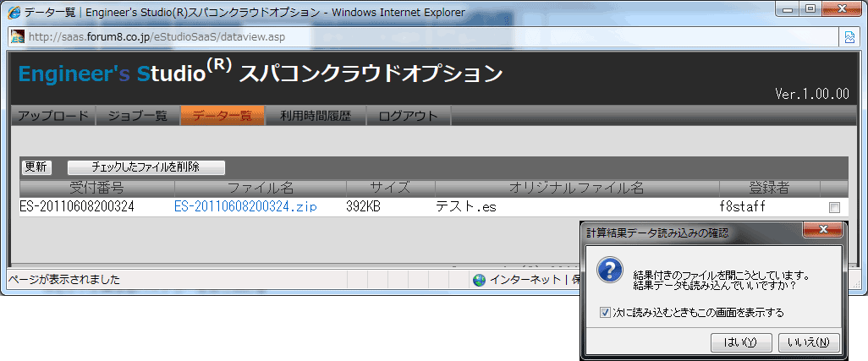Click ページが表示されました status text
This screenshot has height=361, width=868.
[x=65, y=280]
